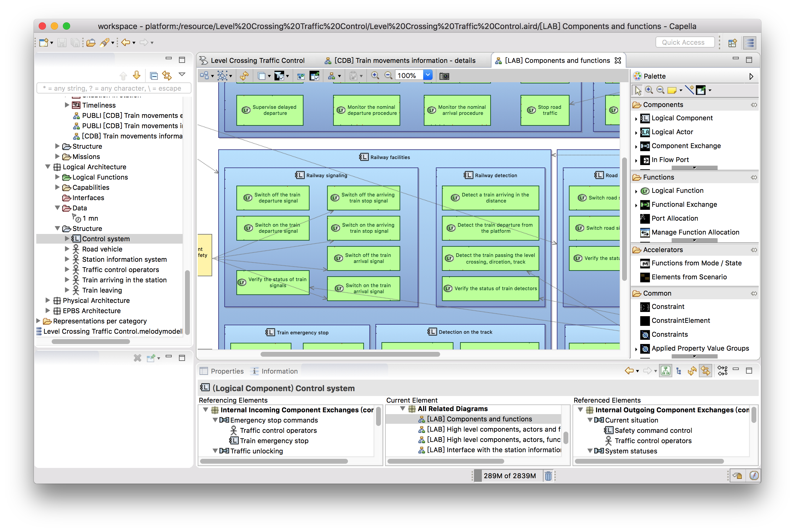The image size is (795, 532).
Task: Collapse the Logical Architecture tree node
Action: point(48,167)
